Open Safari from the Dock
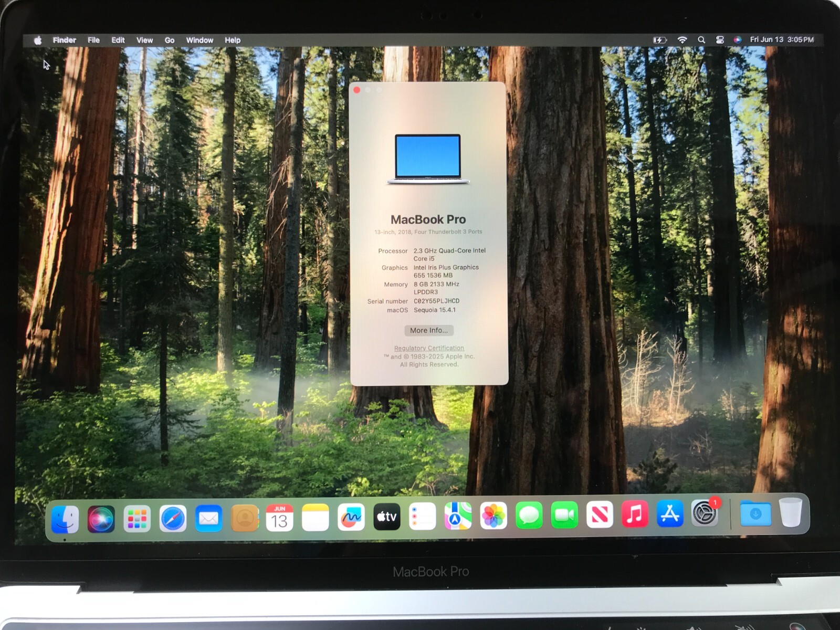Image resolution: width=840 pixels, height=630 pixels. pos(173,517)
